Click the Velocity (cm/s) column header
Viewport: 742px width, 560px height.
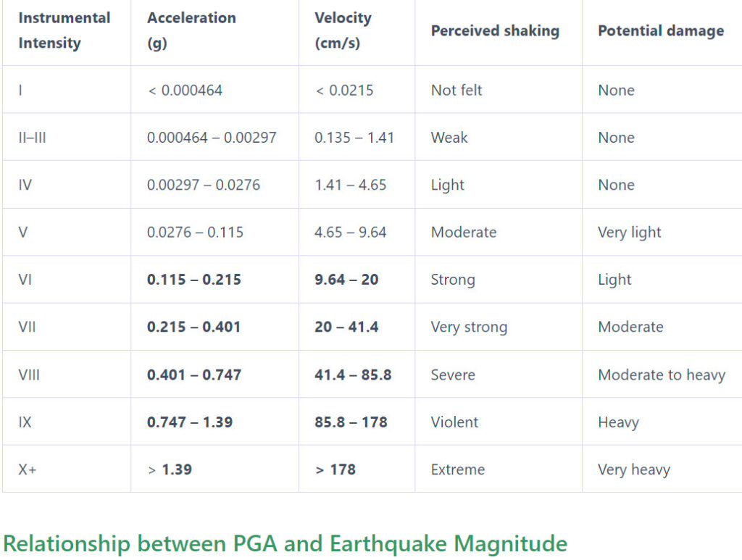[343, 30]
